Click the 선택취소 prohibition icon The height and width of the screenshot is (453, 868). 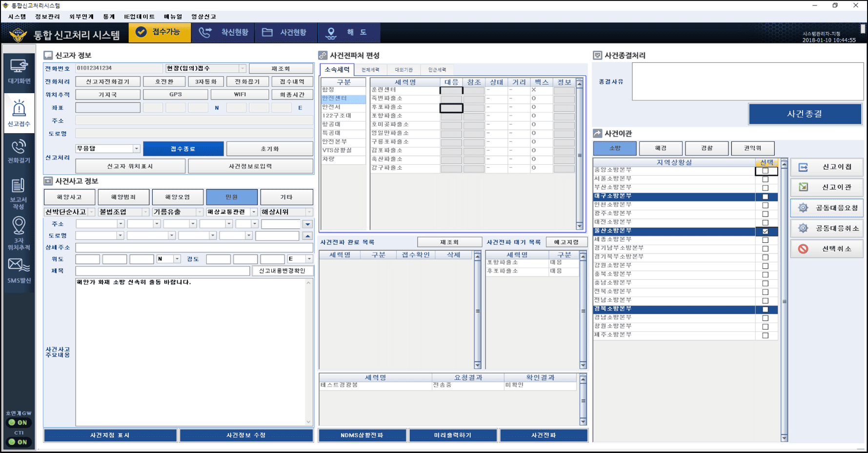803,249
